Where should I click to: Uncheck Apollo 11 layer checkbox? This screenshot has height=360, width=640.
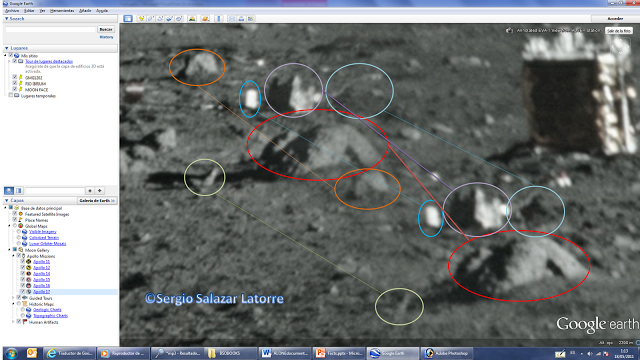23,262
